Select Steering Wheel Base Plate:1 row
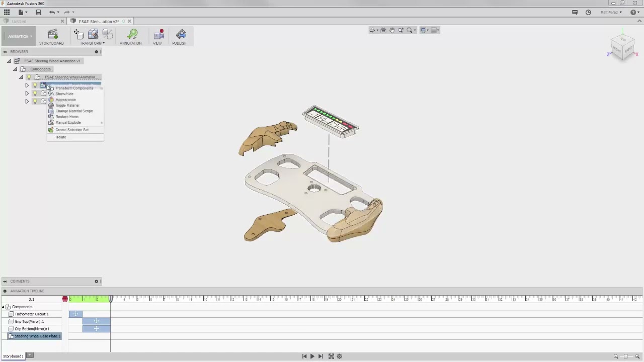Viewport: 644px width, 362px height. pos(35,336)
